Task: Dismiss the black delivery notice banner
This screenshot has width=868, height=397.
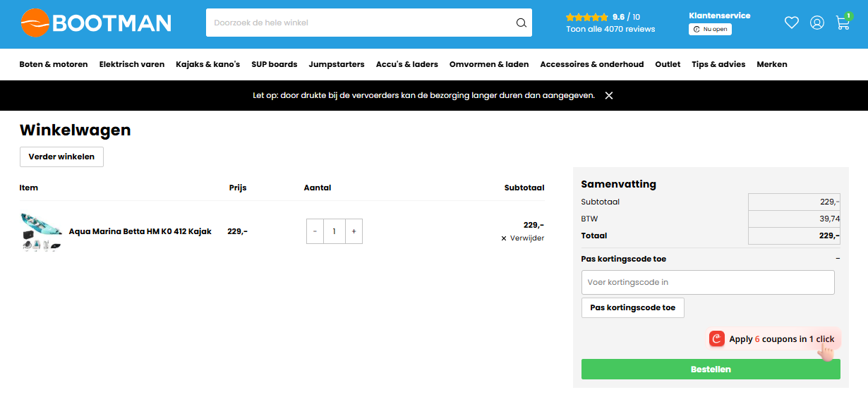Action: click(609, 95)
